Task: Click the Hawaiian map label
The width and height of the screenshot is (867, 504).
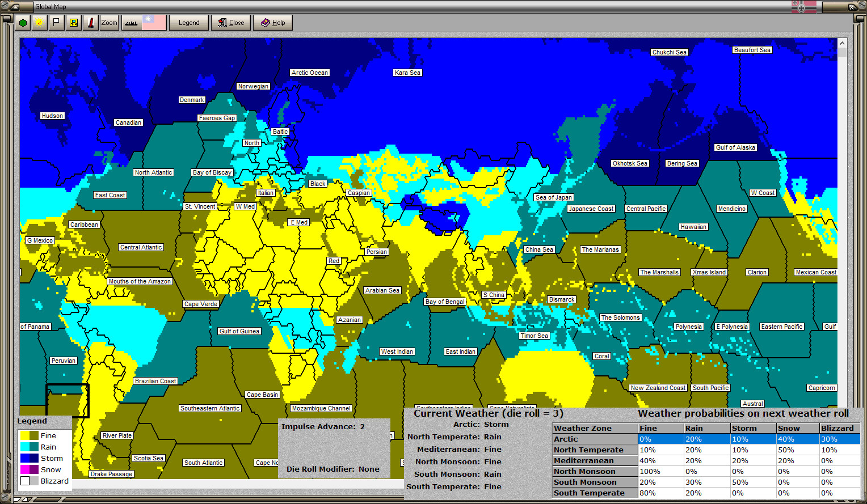Action: tap(693, 227)
